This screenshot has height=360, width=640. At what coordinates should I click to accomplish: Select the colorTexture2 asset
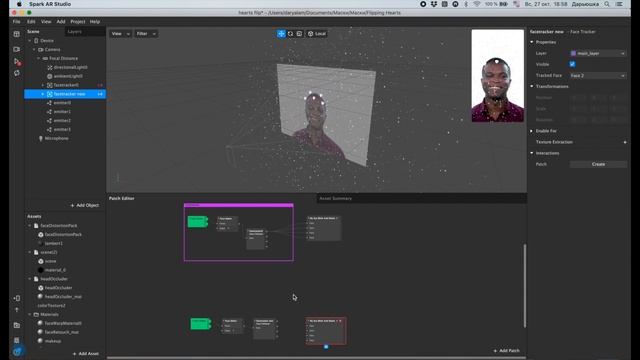click(x=51, y=306)
